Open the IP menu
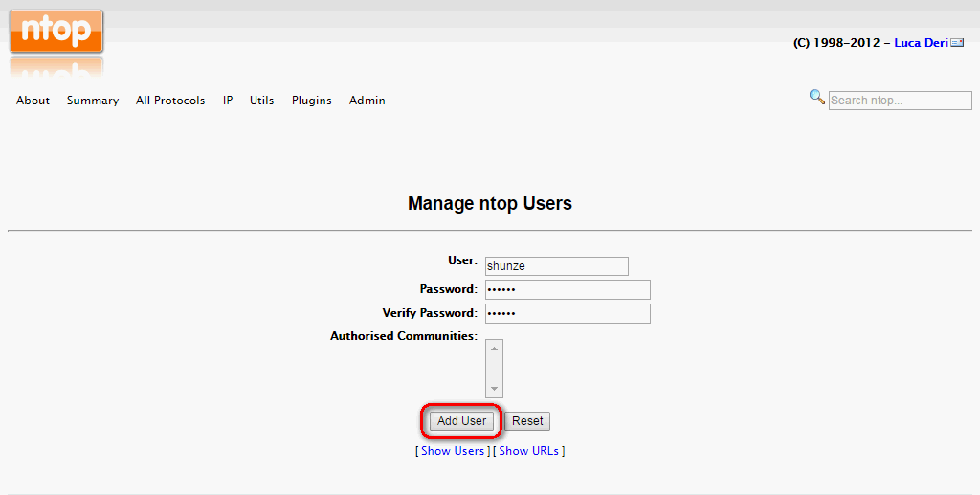This screenshot has width=980, height=495. [228, 101]
